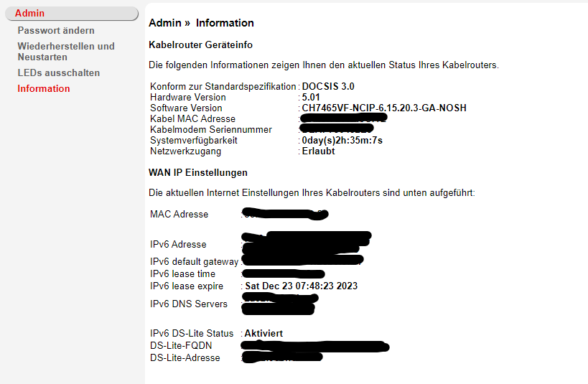Click the redacted WAN MAC Adresse value

point(285,213)
